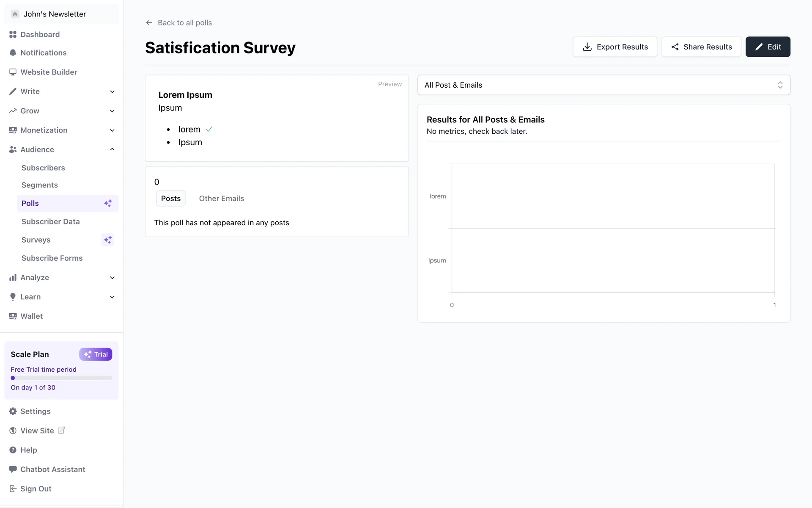Click the Website Builder monitor icon
The image size is (812, 508).
click(13, 72)
